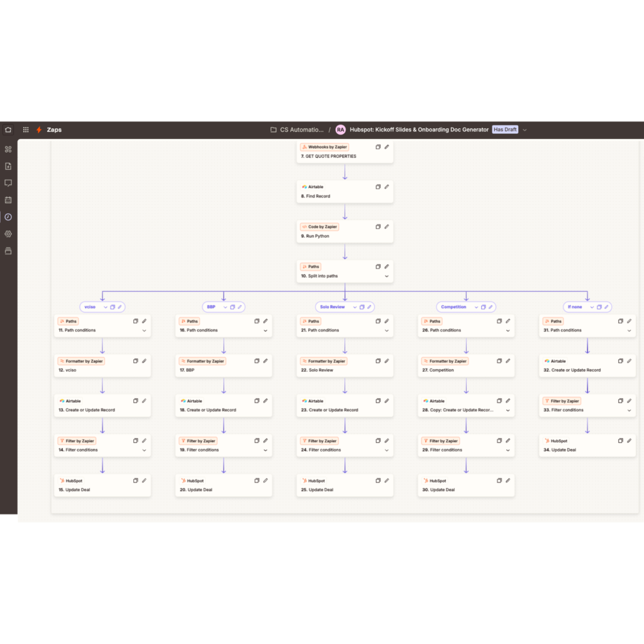The image size is (644, 644).
Task: Expand step 10 Split into paths chevron
Action: tap(387, 276)
